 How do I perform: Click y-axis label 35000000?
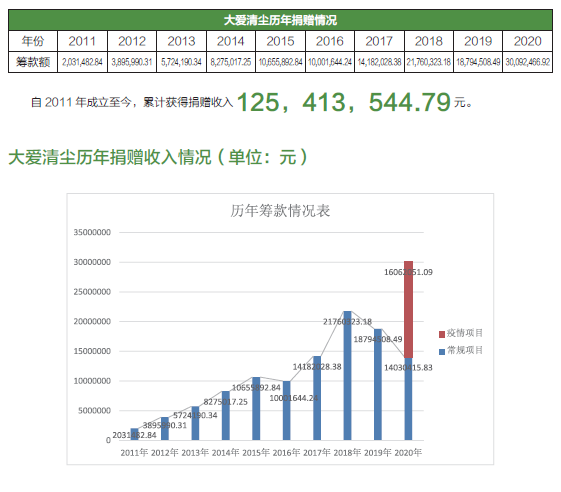[92, 233]
